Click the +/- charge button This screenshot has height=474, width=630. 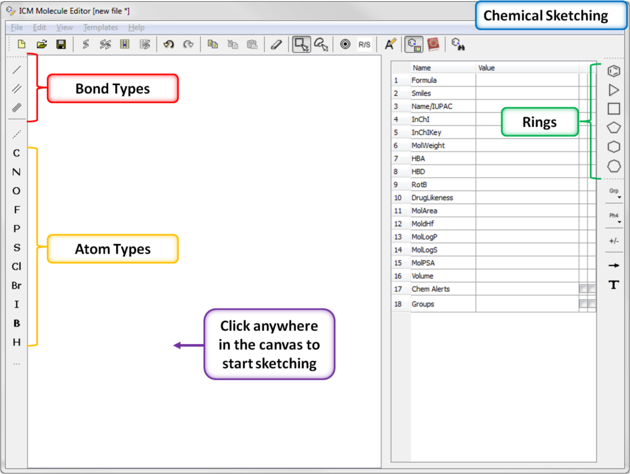(614, 241)
